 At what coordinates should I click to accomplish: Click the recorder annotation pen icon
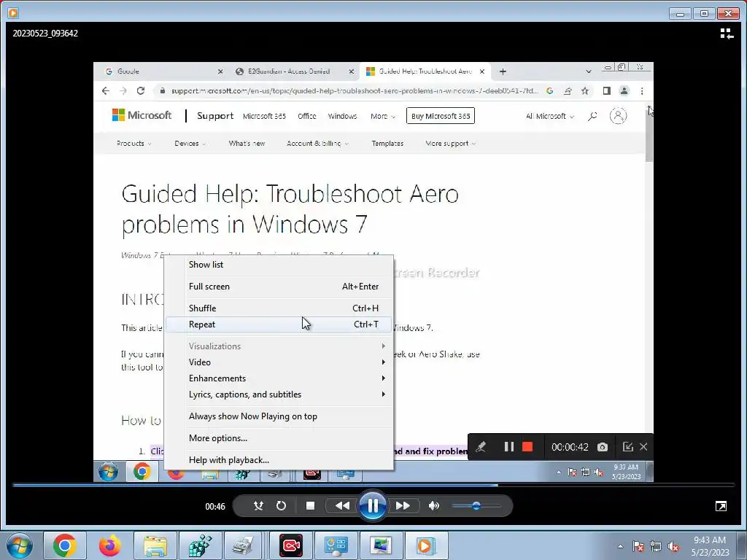tap(481, 447)
